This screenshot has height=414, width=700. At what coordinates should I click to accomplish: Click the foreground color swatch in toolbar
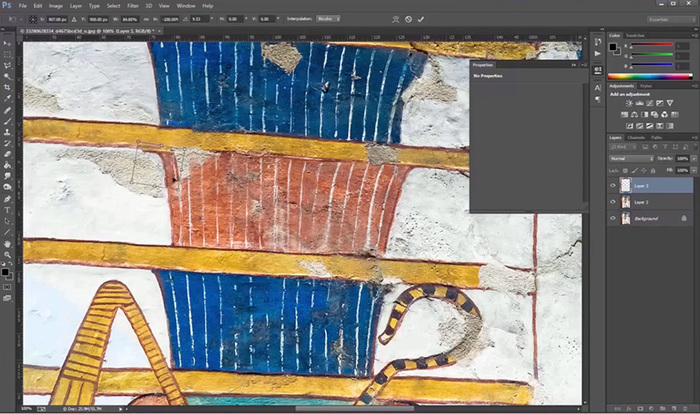tap(5, 270)
